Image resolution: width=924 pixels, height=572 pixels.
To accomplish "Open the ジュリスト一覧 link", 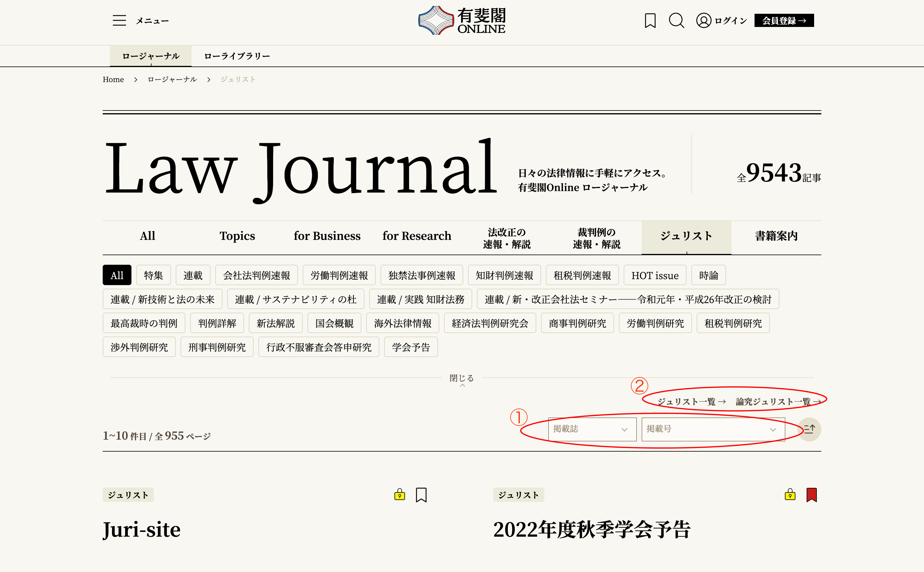I will point(691,401).
